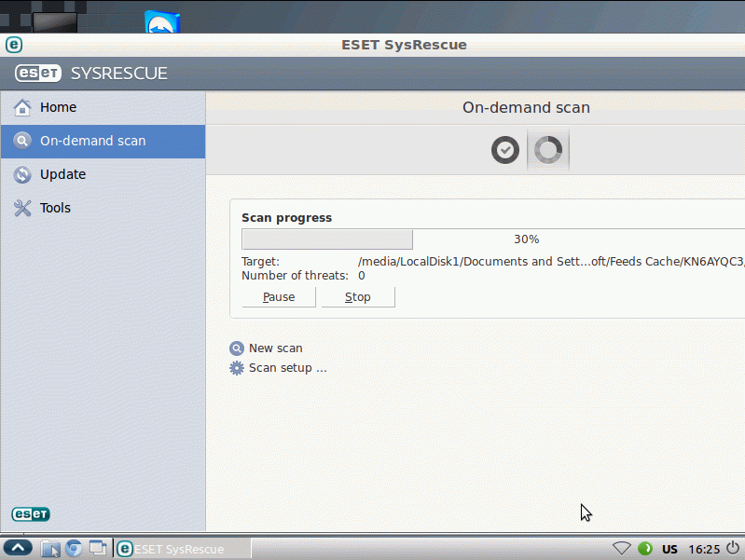Open the network status tray icon

coord(621,549)
